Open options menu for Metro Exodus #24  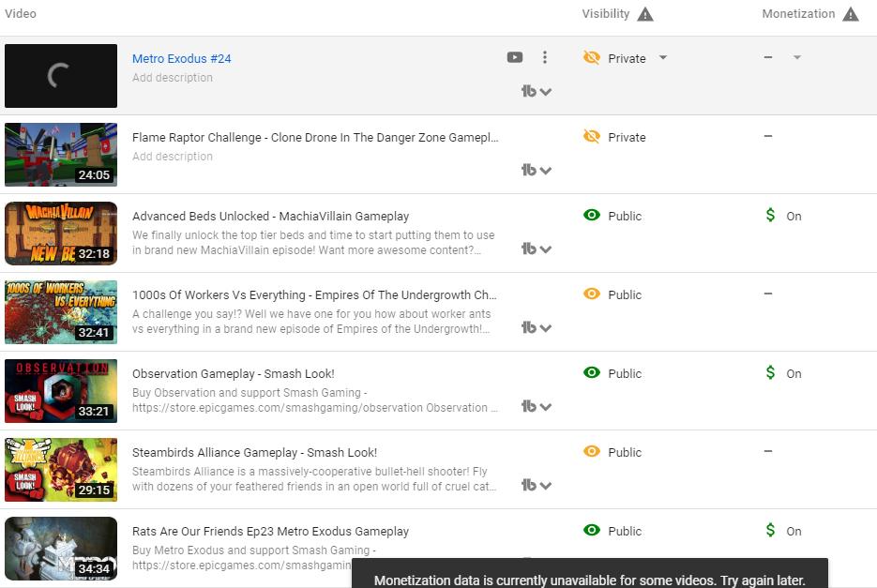tap(545, 57)
